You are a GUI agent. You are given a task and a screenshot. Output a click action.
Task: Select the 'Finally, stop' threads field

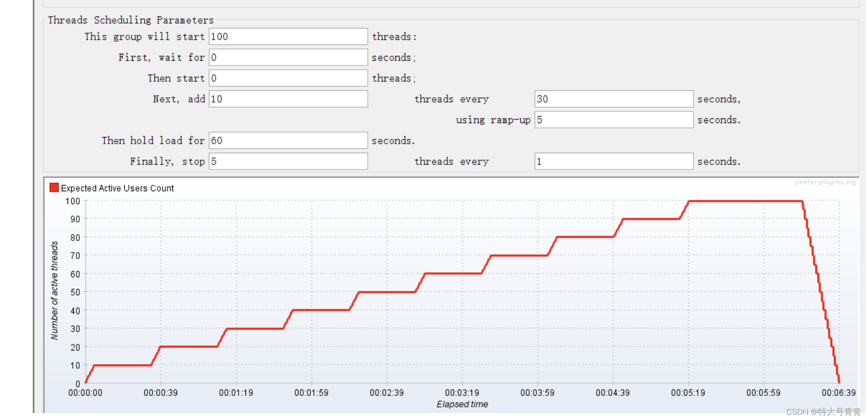pos(288,162)
